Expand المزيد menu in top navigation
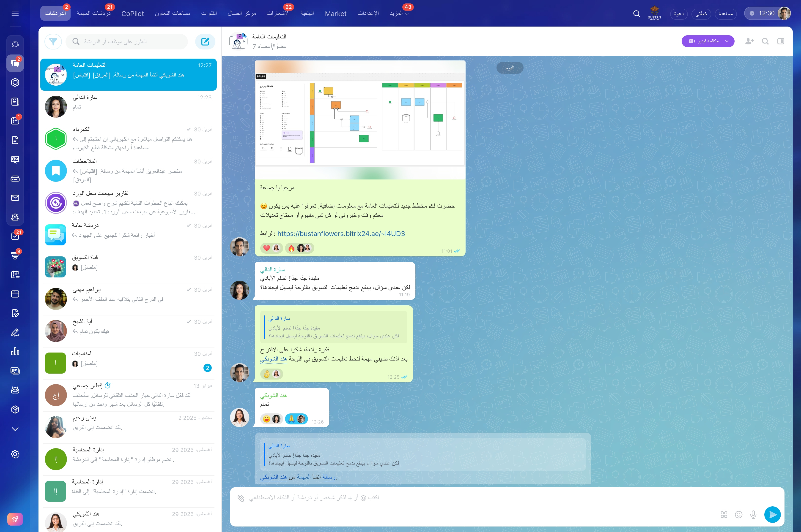Screen dimensions: 801x532 (399, 14)
